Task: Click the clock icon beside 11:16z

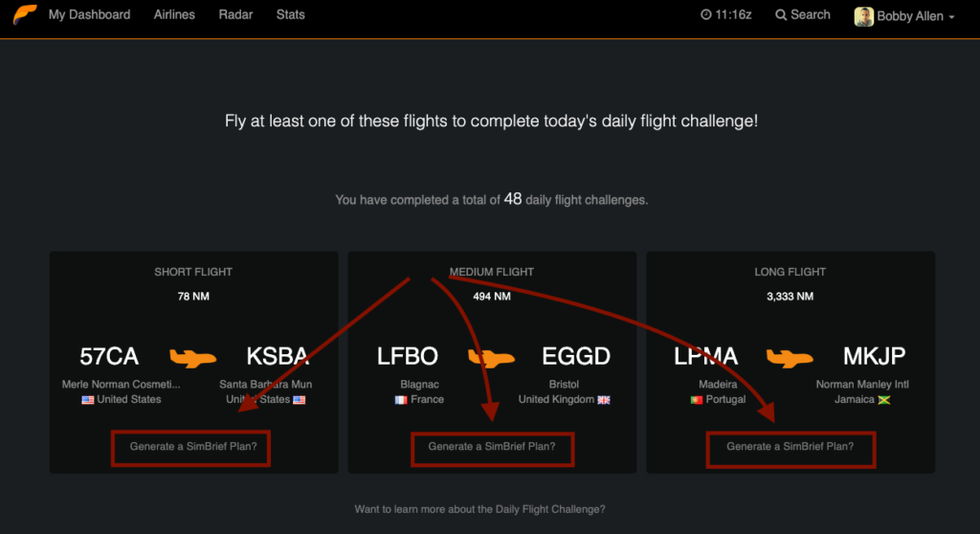Action: tap(705, 14)
